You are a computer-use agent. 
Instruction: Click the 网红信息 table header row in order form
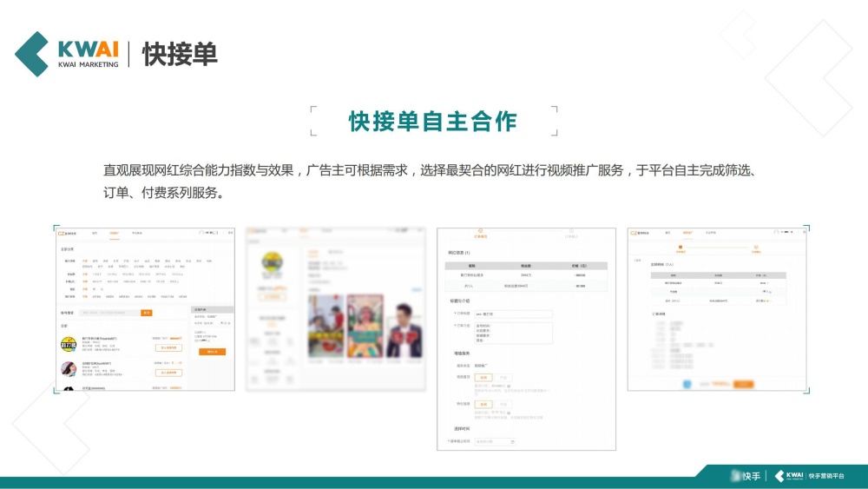coord(526,266)
